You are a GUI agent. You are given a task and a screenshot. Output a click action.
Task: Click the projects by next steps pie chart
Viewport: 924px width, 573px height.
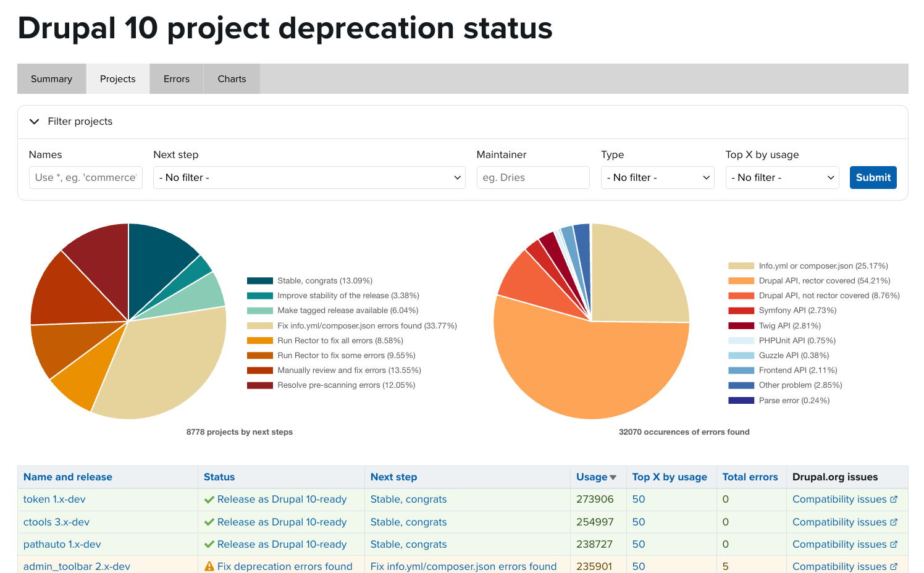click(128, 321)
